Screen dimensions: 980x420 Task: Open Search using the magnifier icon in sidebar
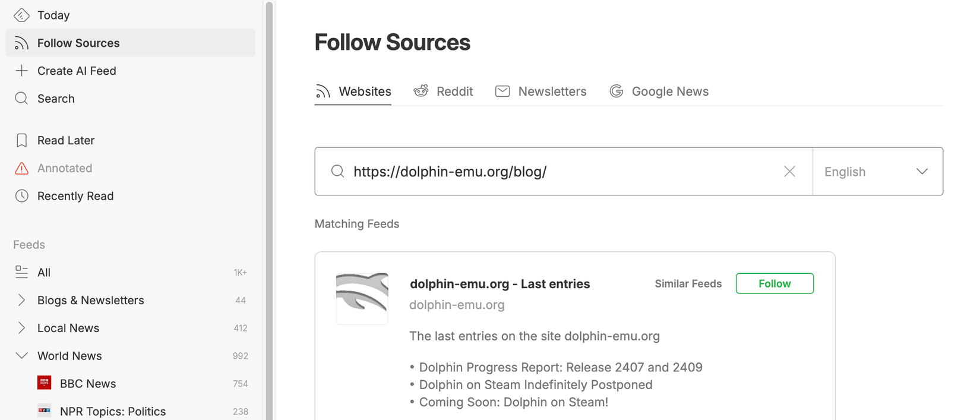tap(21, 98)
